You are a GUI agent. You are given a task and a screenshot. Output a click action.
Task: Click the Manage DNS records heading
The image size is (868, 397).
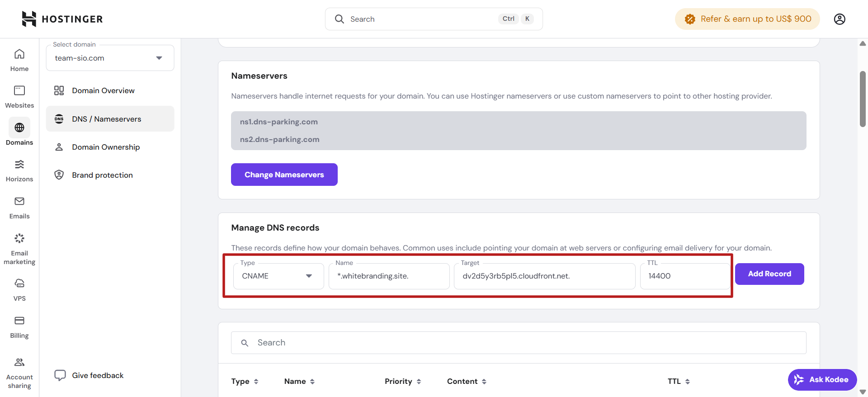[x=275, y=228]
